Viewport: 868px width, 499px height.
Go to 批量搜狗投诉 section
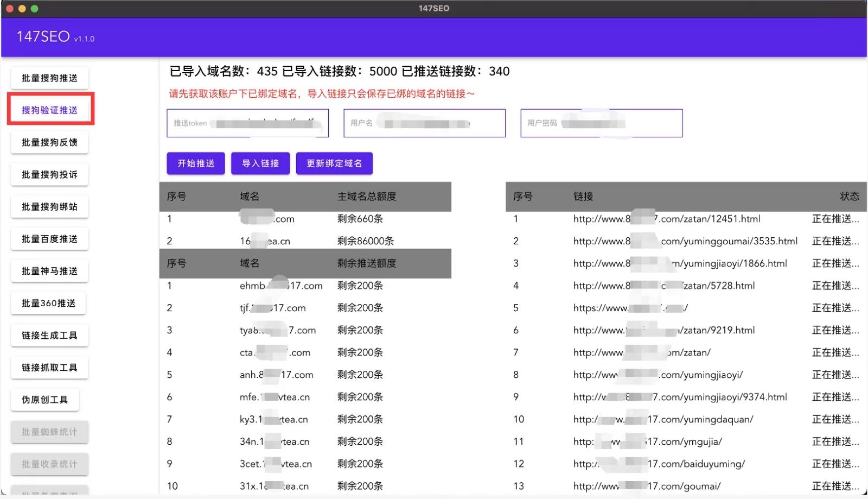[49, 174]
